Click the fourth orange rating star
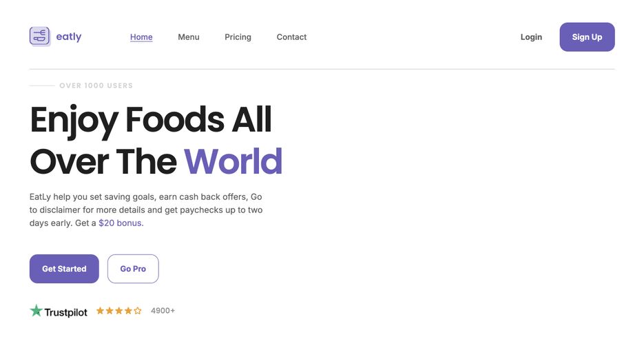The image size is (644, 355). [x=128, y=311]
